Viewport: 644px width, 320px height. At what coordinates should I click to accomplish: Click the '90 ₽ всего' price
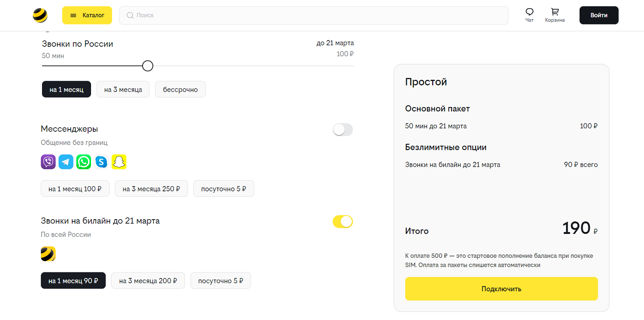click(580, 165)
